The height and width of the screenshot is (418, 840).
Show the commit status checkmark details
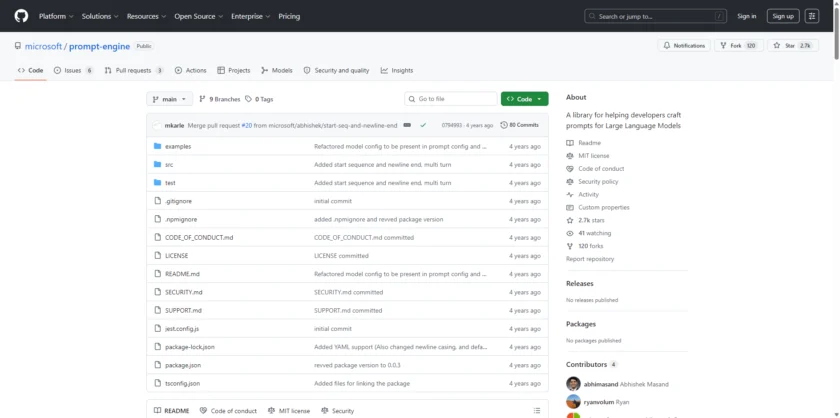[x=423, y=125]
